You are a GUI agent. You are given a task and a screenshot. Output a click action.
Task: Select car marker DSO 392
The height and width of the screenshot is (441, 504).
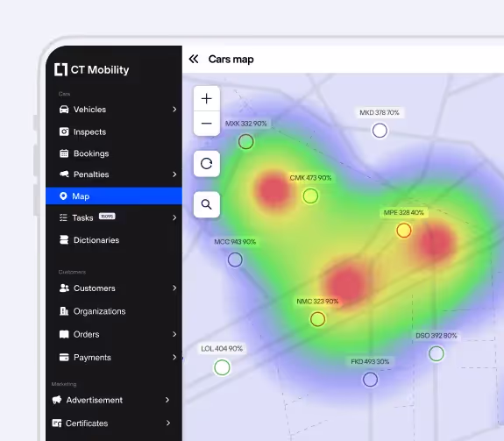coord(437,353)
